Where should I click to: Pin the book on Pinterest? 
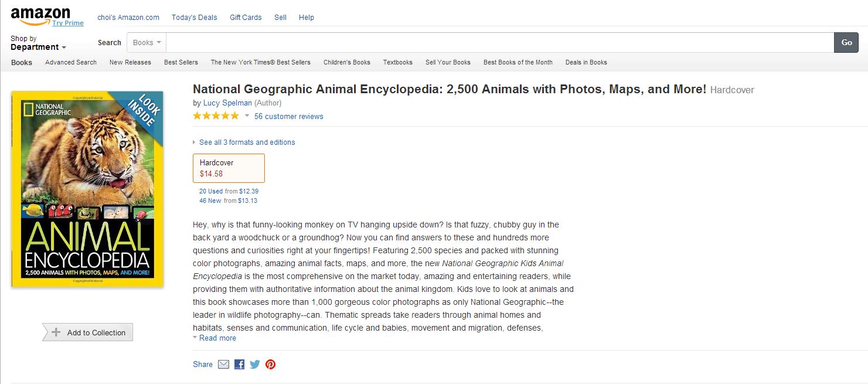pyautogui.click(x=270, y=365)
